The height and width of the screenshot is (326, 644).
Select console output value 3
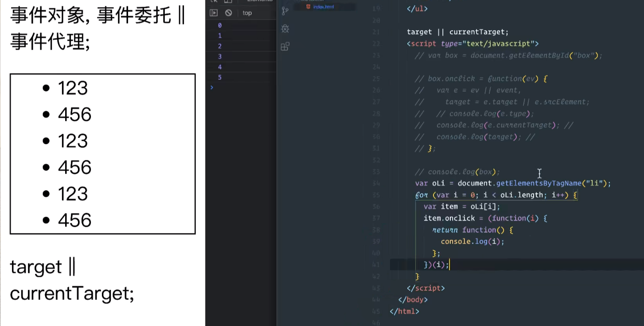(220, 57)
